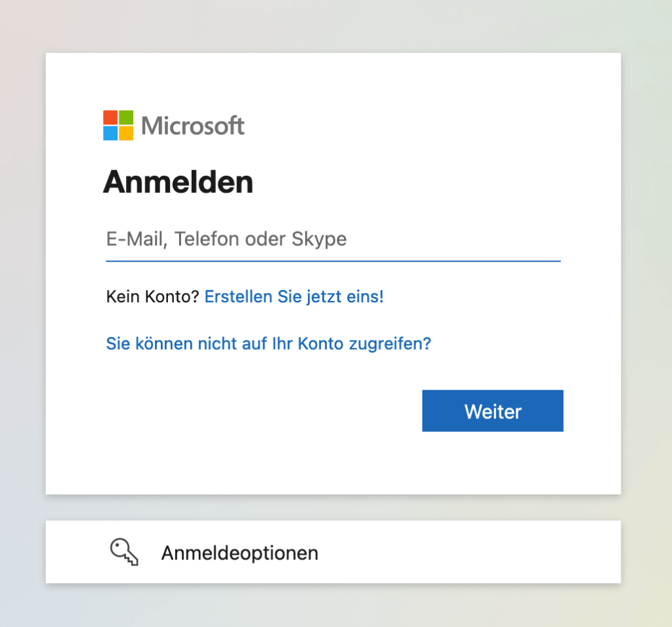Click empty white space left of Weiter button
The height and width of the screenshot is (627, 672).
click(x=262, y=411)
